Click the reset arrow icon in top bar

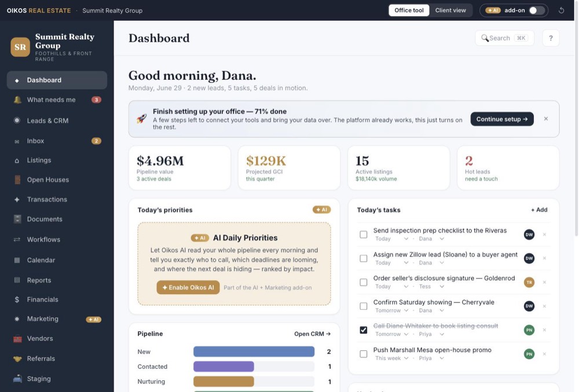(561, 10)
